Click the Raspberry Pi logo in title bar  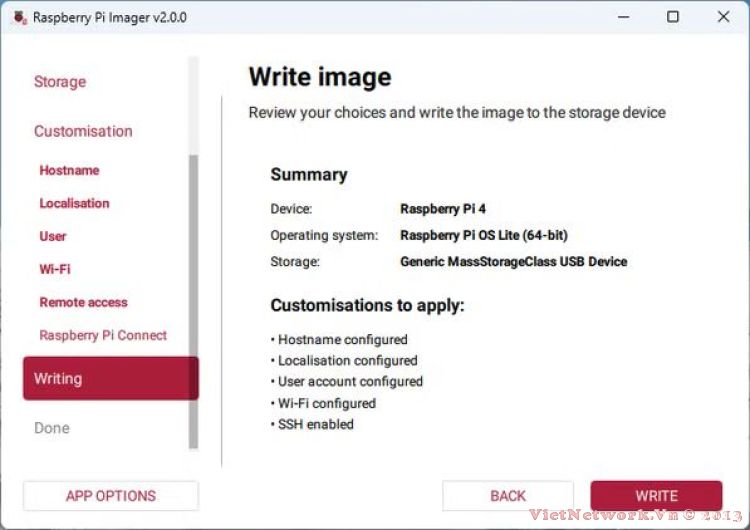(x=19, y=17)
